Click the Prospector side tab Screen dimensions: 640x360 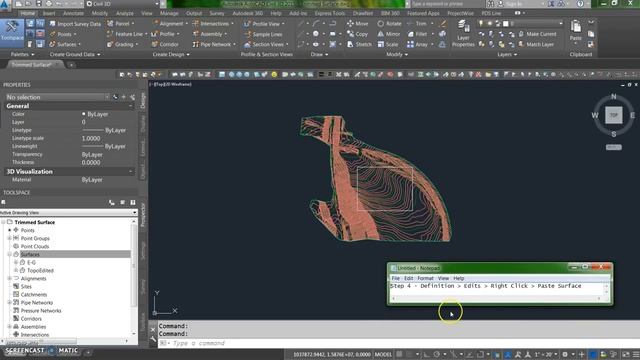click(x=143, y=215)
